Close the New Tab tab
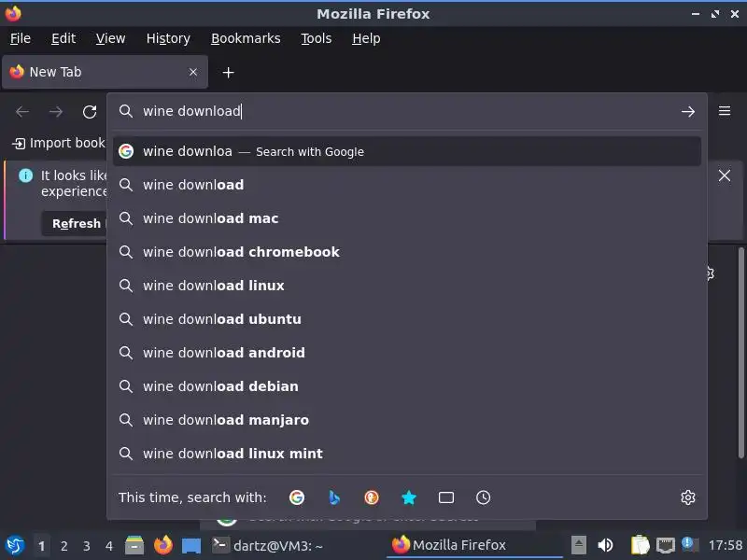The height and width of the screenshot is (560, 747). [x=193, y=72]
